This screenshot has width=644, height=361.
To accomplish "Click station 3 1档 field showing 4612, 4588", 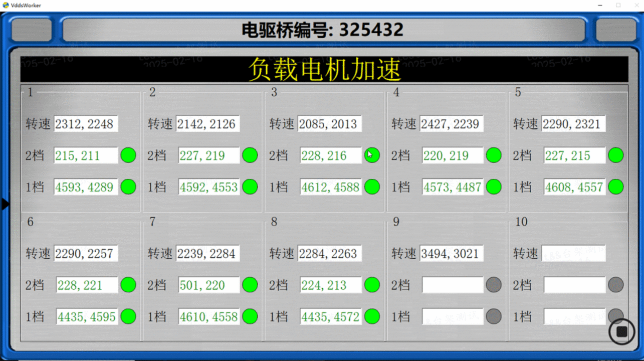I will pyautogui.click(x=331, y=187).
